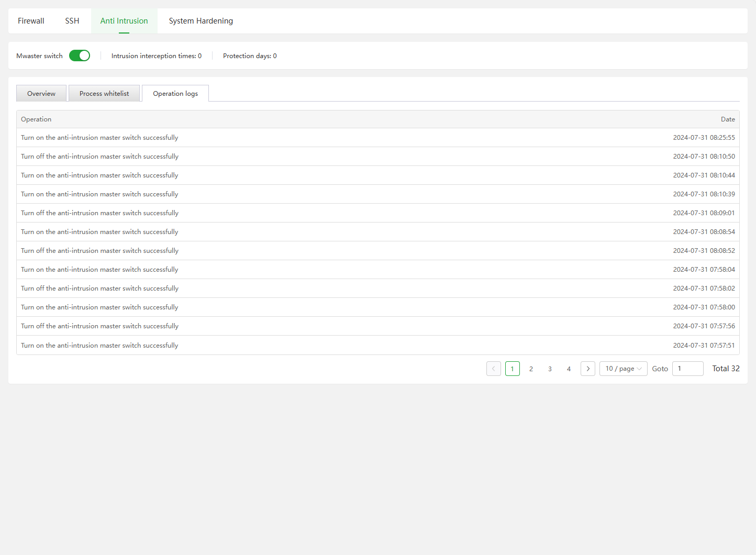Open page 4 of logs
The height and width of the screenshot is (555, 756).
(569, 369)
